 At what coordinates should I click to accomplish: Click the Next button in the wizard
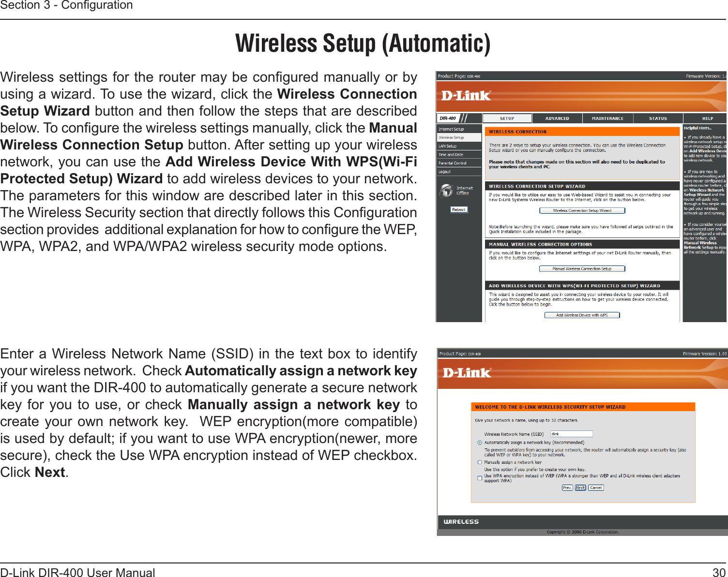pyautogui.click(x=580, y=488)
